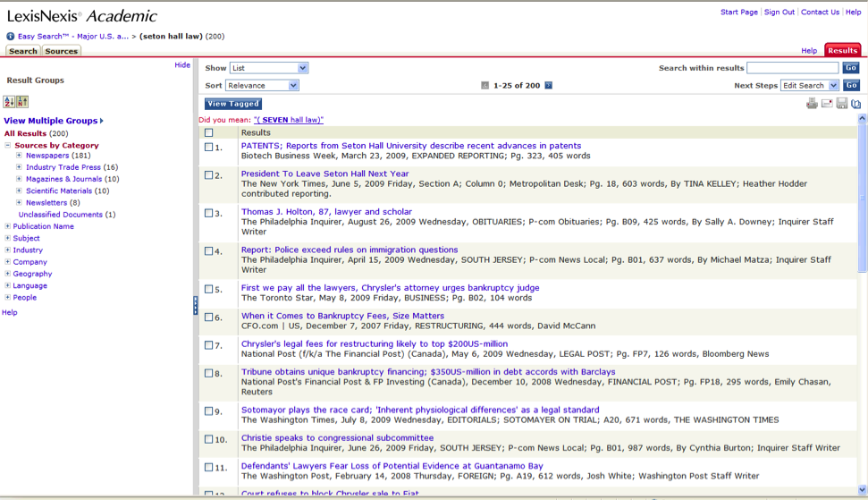Click the export bibliography book icon

click(x=855, y=104)
